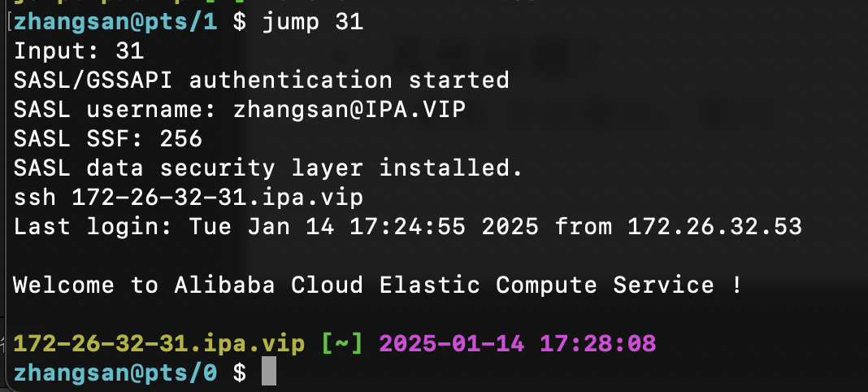Click "SASL/GSSAPI authentication started" line
868x392 pixels.
tap(261, 81)
